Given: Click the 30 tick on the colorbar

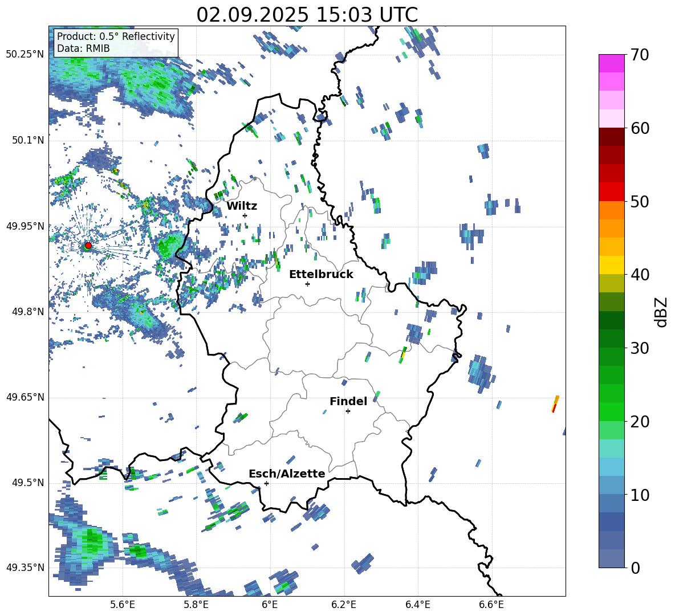Looking at the screenshot, I should pyautogui.click(x=640, y=348).
